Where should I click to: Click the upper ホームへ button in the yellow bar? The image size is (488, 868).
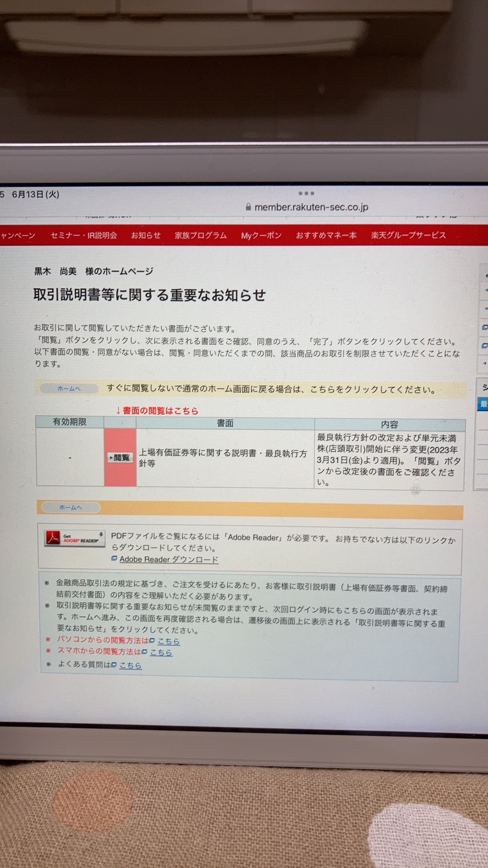(x=69, y=389)
